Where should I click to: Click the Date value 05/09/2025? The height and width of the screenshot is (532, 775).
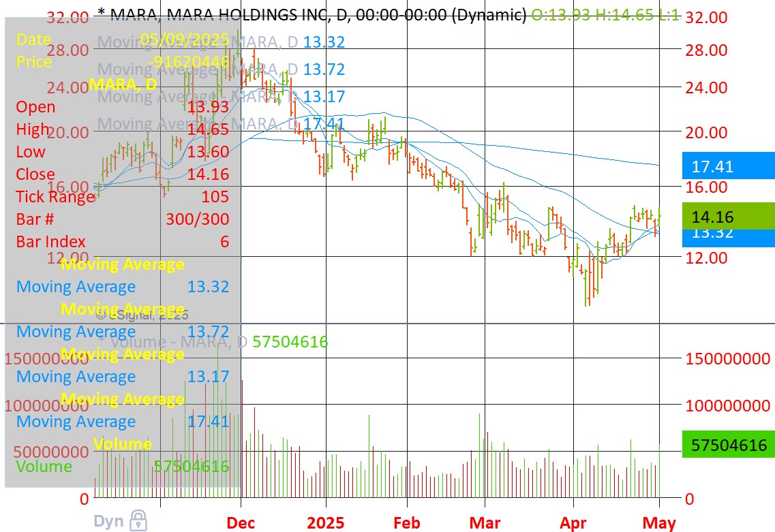[184, 39]
